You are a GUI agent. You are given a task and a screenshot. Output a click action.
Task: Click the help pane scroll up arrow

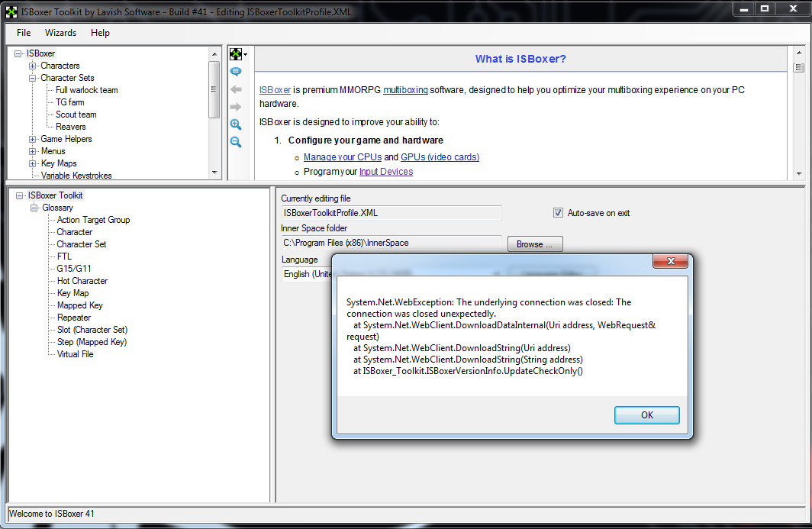(x=798, y=53)
